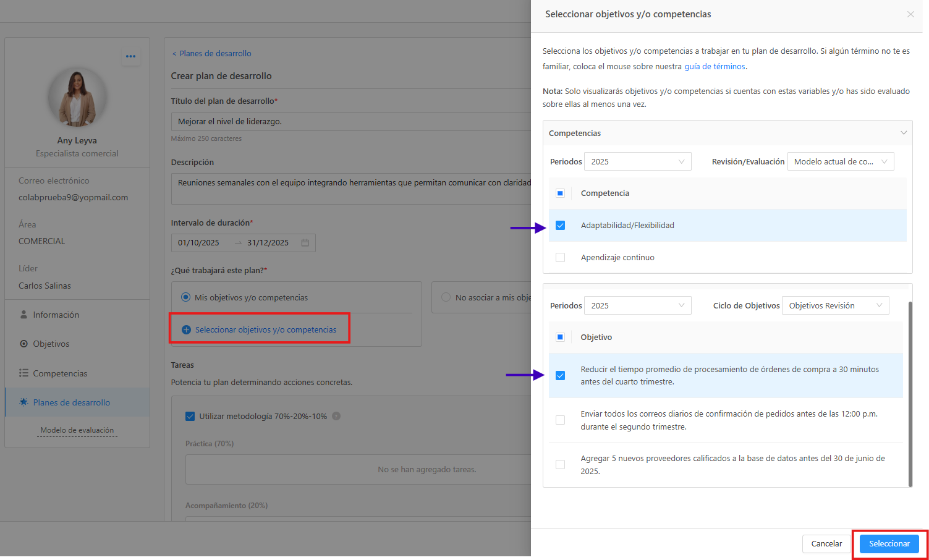Viewport: 929px width, 560px height.
Task: Click the email colabprueba9@yopmail.com text
Action: pyautogui.click(x=73, y=198)
